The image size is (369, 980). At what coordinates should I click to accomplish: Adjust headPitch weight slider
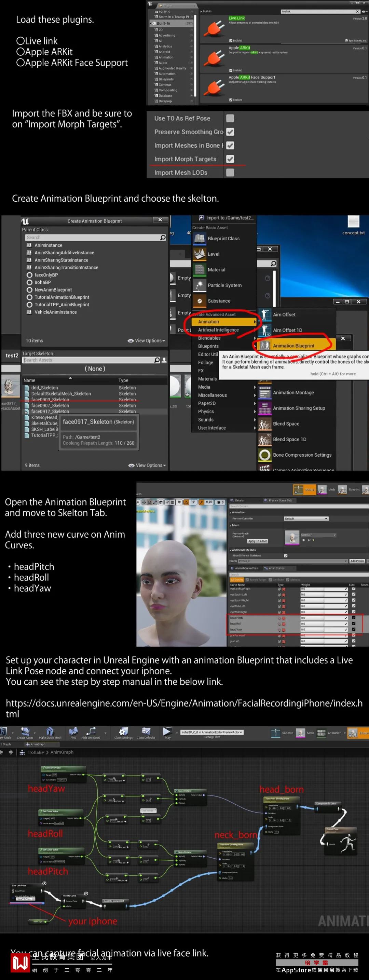[324, 618]
